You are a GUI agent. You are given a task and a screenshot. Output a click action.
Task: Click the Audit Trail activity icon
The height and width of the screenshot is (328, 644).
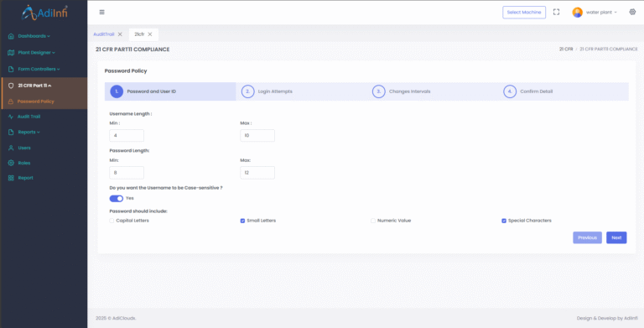[x=11, y=117]
